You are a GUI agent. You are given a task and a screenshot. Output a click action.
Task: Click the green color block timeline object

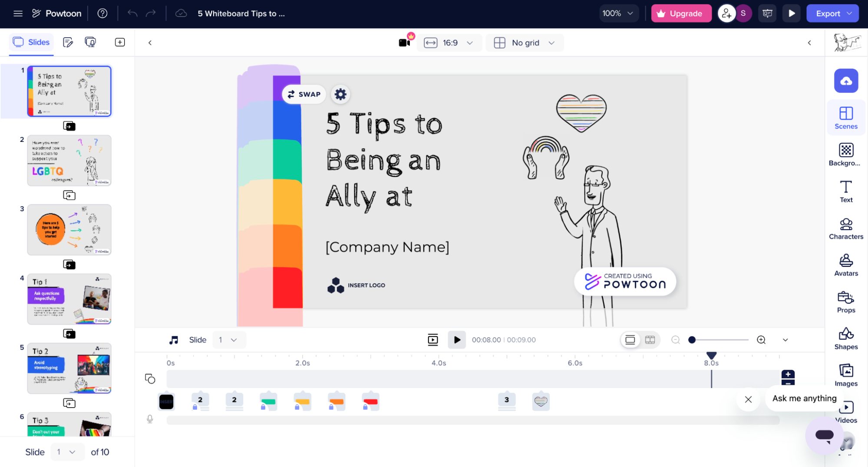[268, 401]
